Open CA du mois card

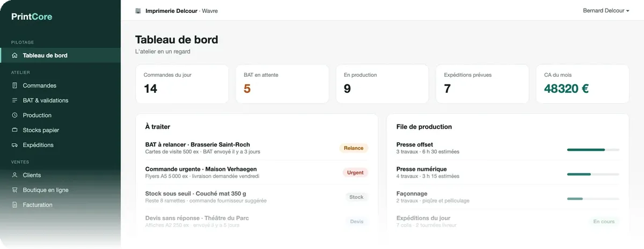coord(583,84)
